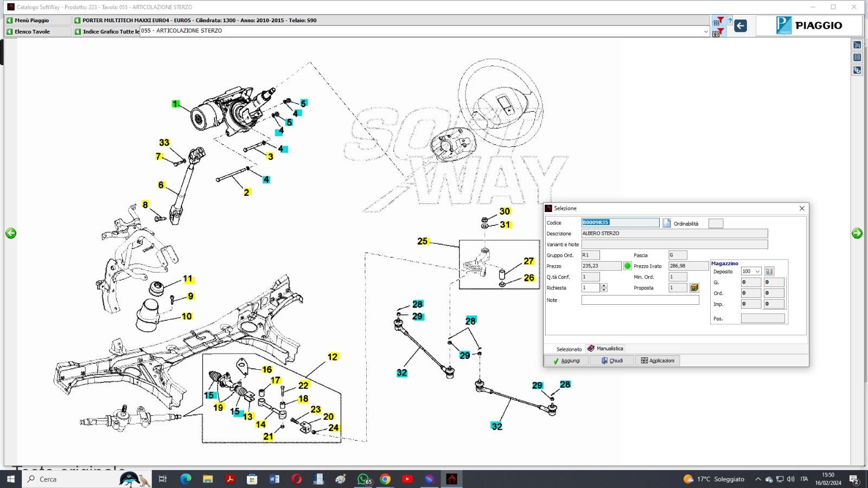This screenshot has height=488, width=868.
Task: Click the document icon next to Codice field
Action: pos(667,223)
